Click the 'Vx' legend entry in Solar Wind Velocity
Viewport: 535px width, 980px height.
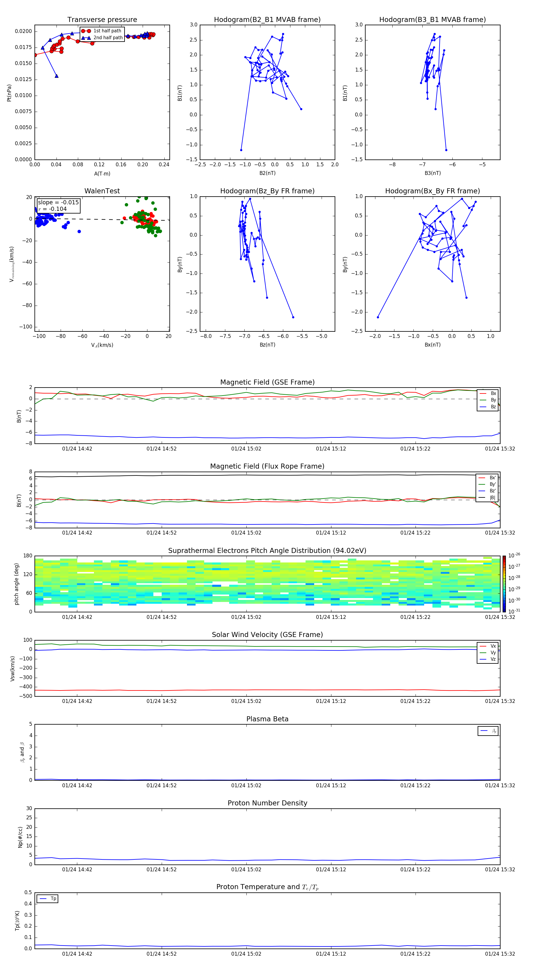coord(488,646)
